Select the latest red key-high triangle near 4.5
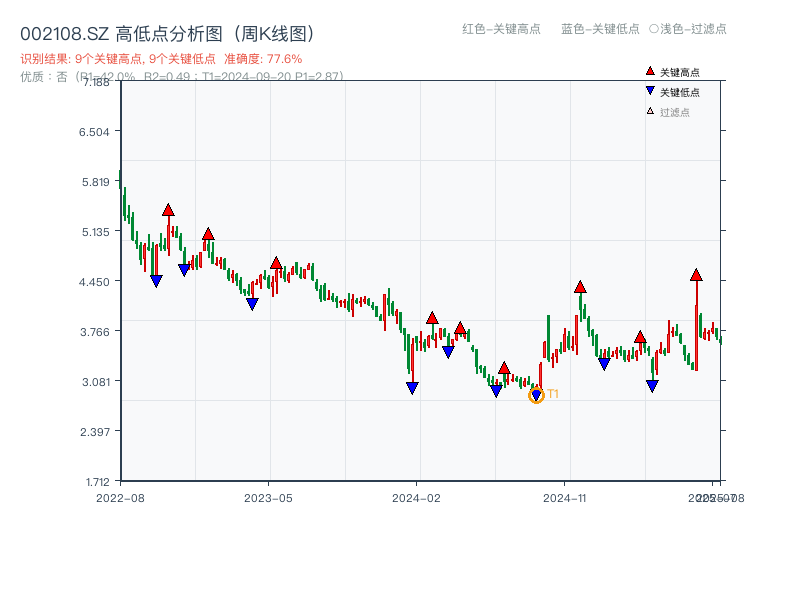The image size is (800, 600). pos(696,275)
